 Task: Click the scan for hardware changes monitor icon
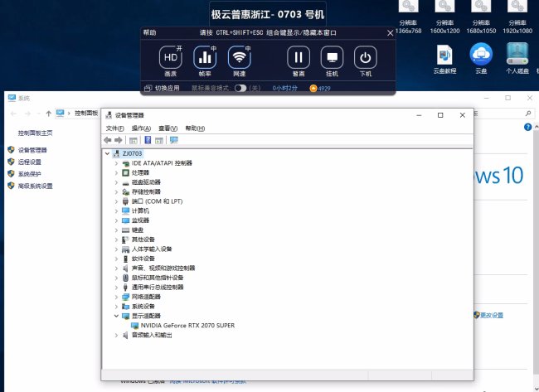[174, 140]
